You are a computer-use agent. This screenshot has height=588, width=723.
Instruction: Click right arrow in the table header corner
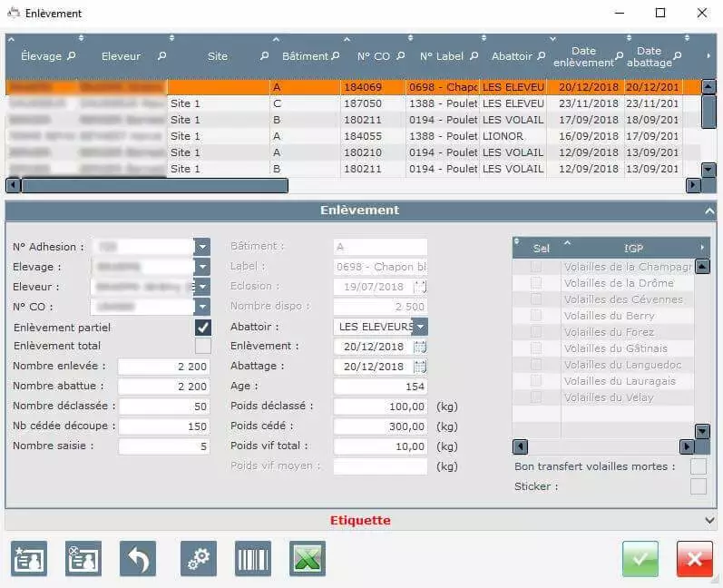[708, 55]
